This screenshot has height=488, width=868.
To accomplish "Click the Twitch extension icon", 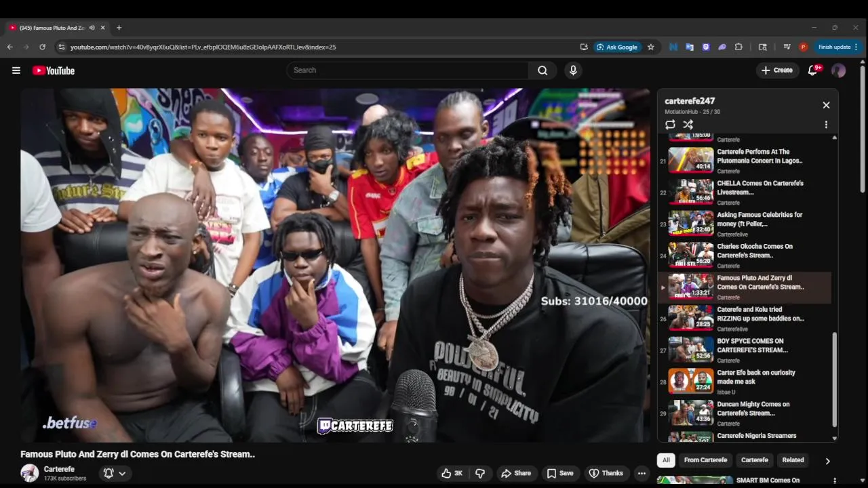I will [706, 47].
